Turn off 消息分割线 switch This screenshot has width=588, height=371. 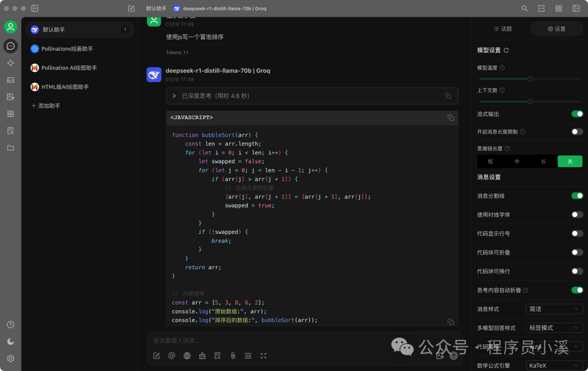click(x=577, y=196)
